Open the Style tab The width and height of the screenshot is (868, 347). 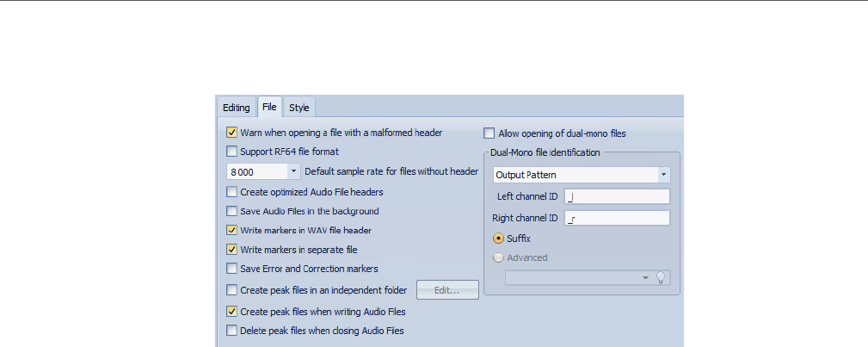click(x=299, y=108)
